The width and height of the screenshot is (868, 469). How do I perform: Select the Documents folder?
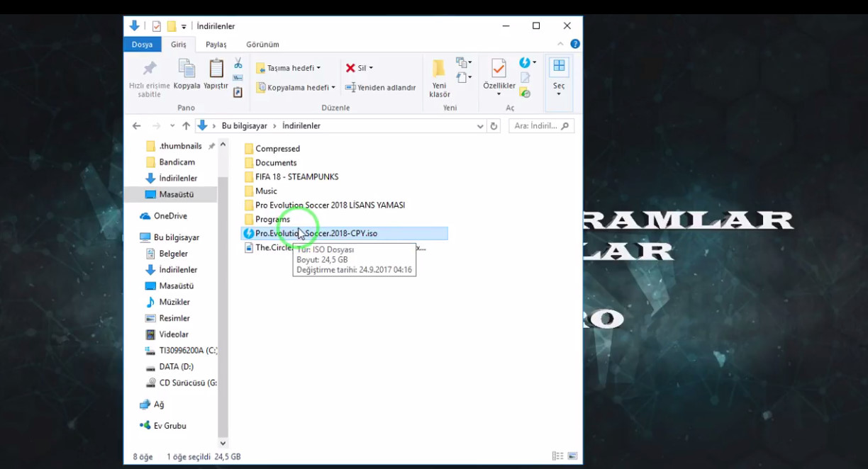click(270, 163)
